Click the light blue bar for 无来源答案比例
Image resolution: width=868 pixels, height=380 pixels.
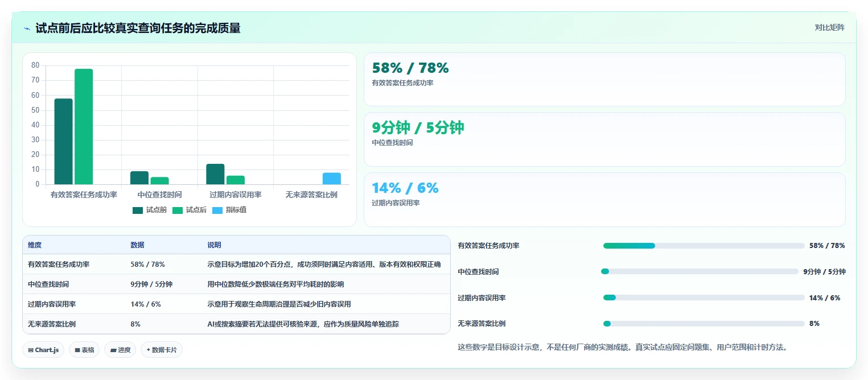pyautogui.click(x=332, y=179)
